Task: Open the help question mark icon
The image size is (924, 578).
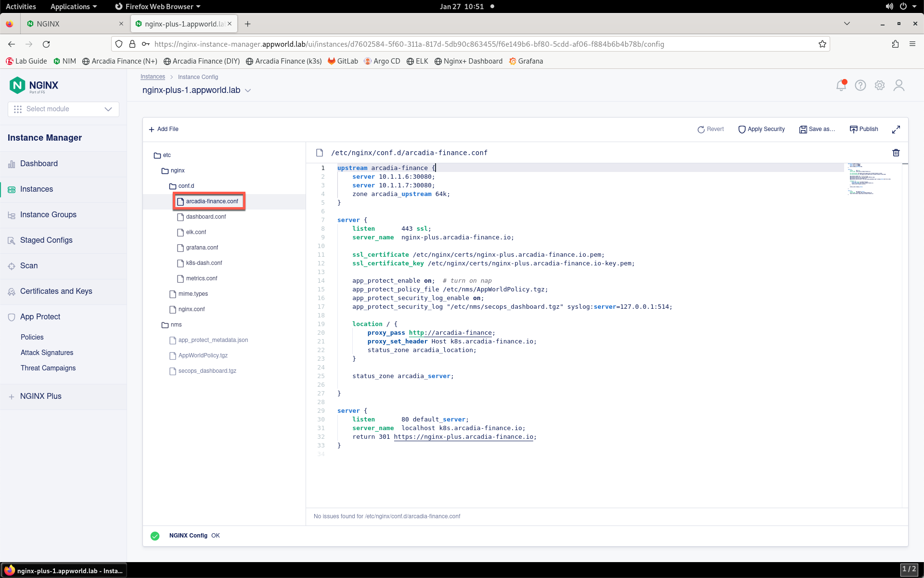Action: 860,85
